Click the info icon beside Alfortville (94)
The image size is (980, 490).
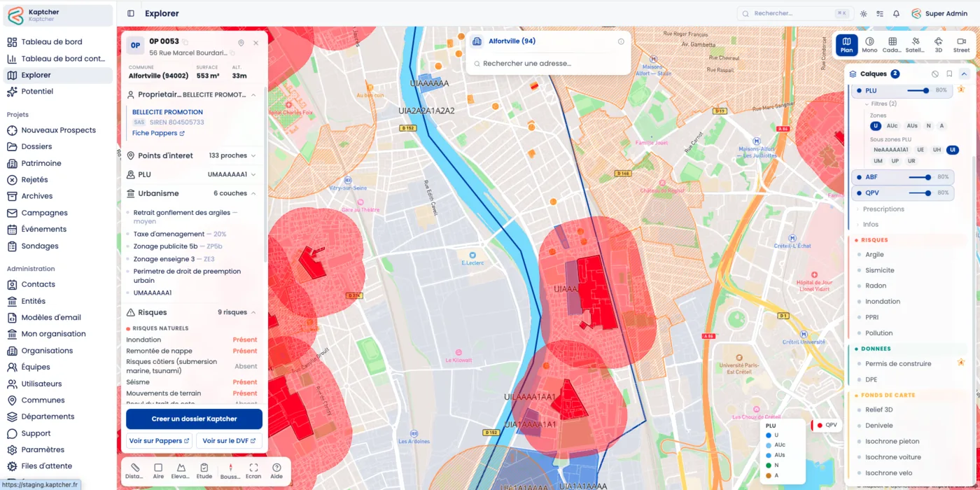tap(621, 41)
